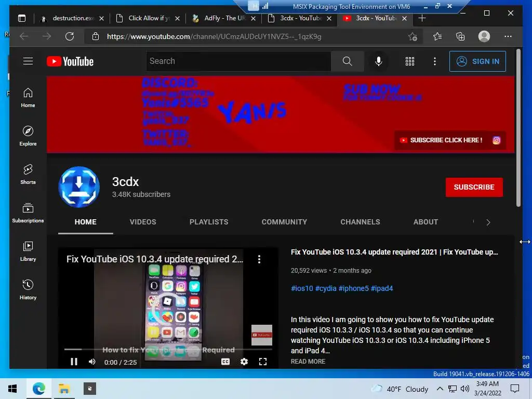This screenshot has width=532, height=399.
Task: Click the red SUBSCRIBE button
Action: (x=474, y=187)
